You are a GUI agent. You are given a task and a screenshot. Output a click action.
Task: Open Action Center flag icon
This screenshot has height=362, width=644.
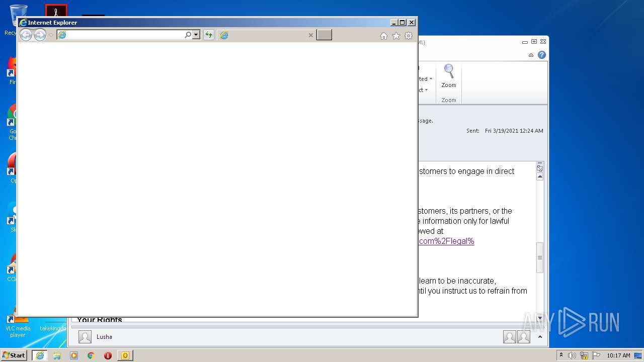click(x=596, y=355)
